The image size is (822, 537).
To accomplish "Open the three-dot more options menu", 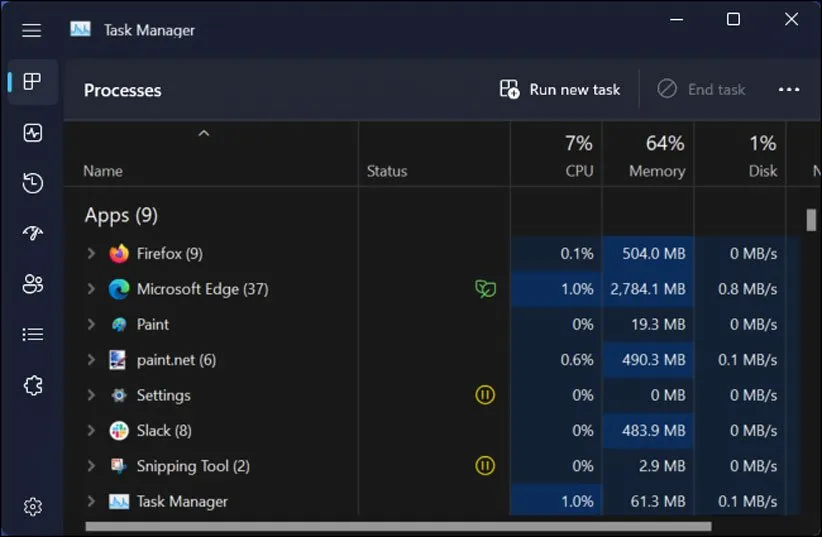I will pos(789,90).
